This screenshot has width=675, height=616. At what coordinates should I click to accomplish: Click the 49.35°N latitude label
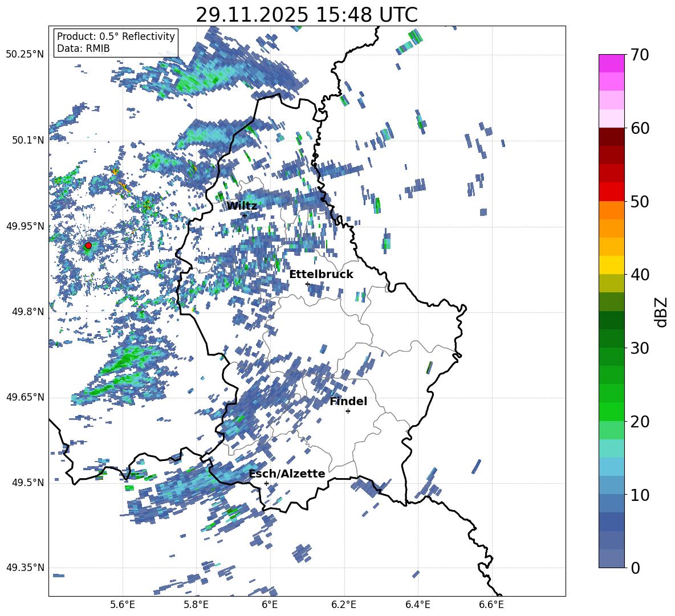(25, 568)
